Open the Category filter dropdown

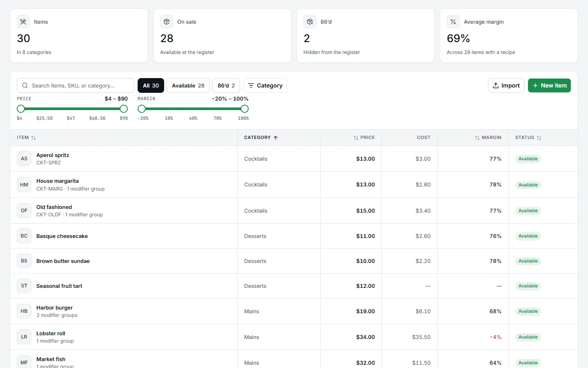265,85
